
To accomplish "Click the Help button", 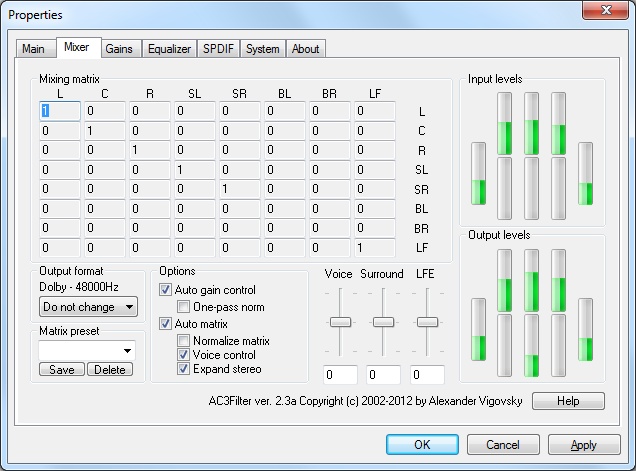I will pos(568,401).
